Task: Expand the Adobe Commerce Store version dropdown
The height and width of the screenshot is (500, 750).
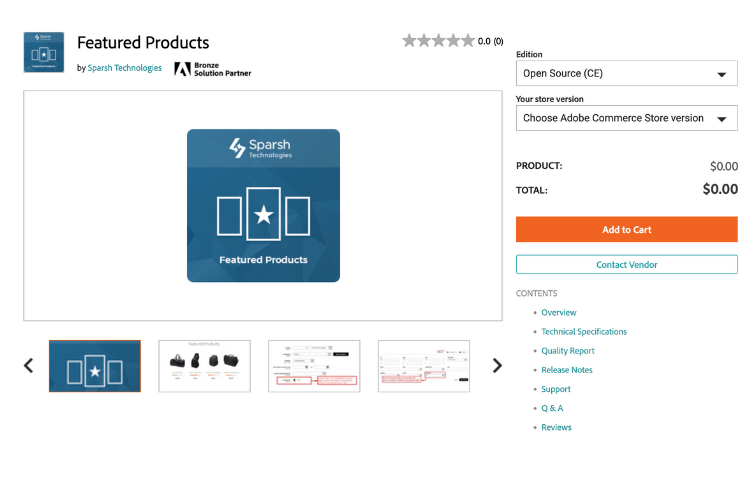Action: point(626,118)
